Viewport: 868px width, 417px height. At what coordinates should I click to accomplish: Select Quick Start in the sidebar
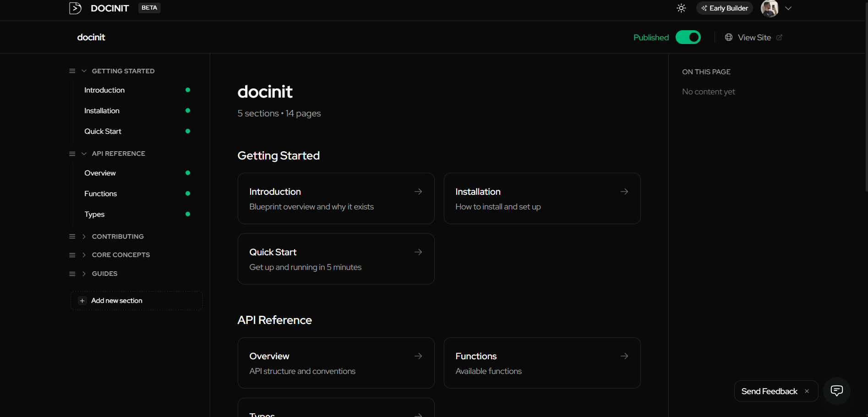[103, 131]
